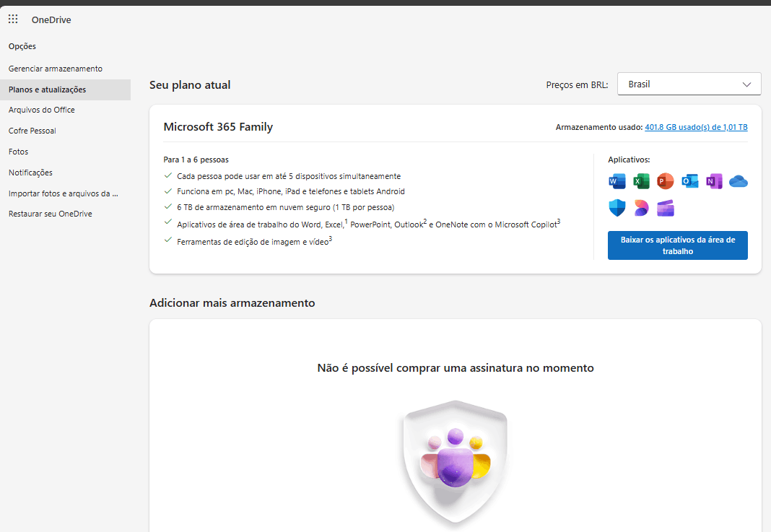Click the Word app icon
The height and width of the screenshot is (532, 771).
617,181
